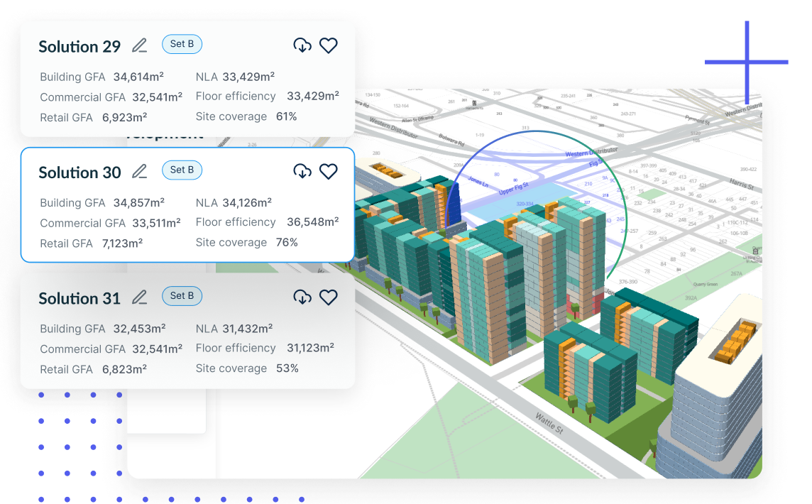
Task: Rename Solution 30 via pencil icon
Action: (x=140, y=171)
